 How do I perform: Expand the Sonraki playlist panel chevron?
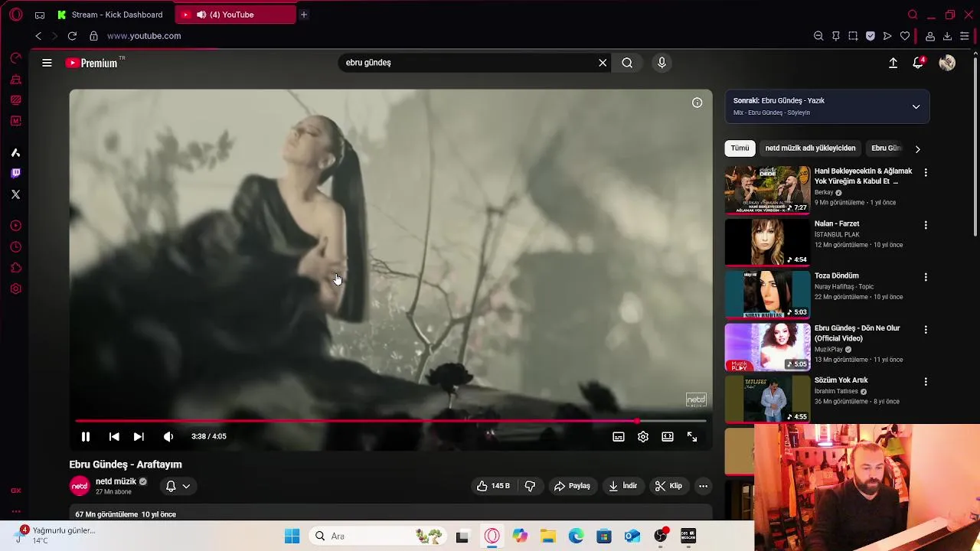coord(916,106)
